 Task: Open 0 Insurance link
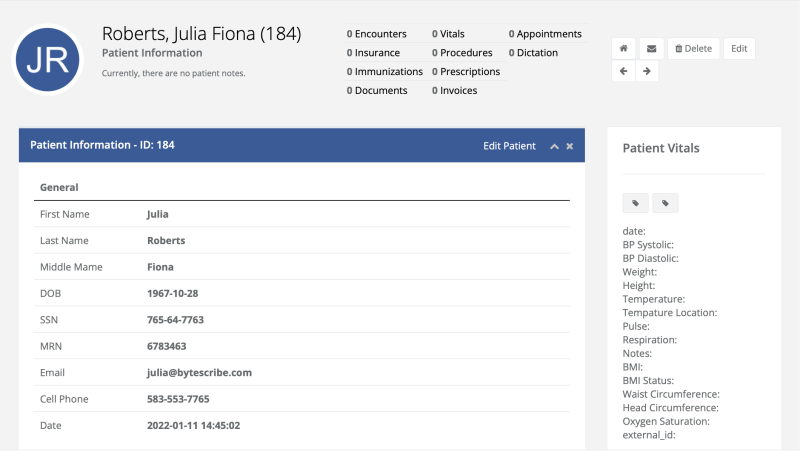tap(373, 53)
